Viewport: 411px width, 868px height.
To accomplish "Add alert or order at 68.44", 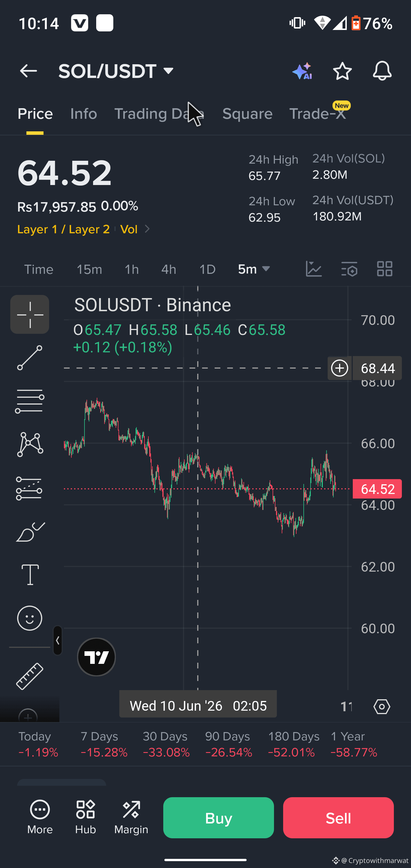I will tap(340, 368).
